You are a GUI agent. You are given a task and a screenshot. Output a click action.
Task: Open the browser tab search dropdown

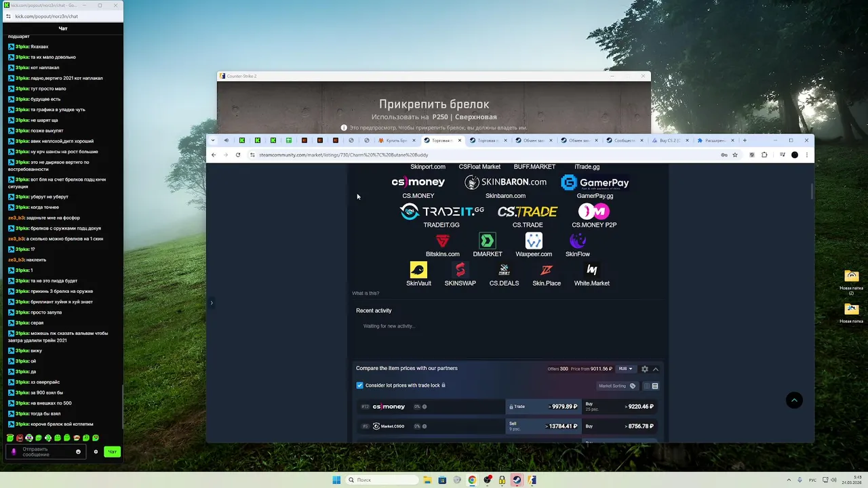click(213, 140)
